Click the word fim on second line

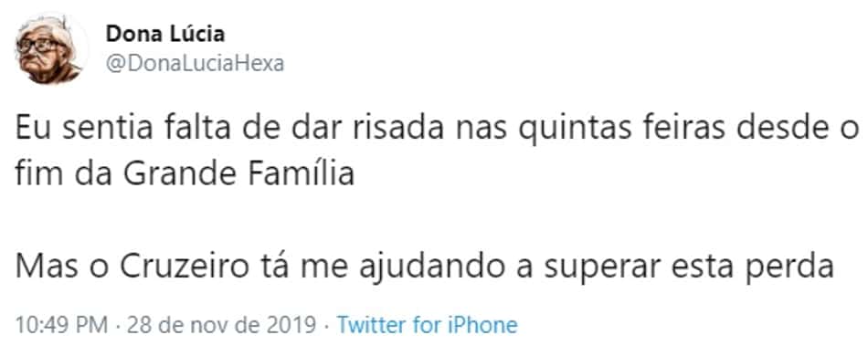coord(38,174)
